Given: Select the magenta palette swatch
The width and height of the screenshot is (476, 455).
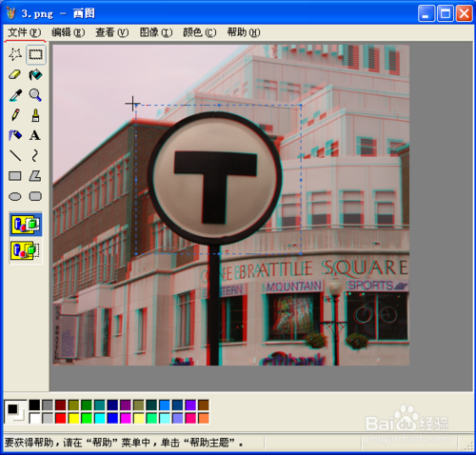Looking at the screenshot, I should click(126, 418).
